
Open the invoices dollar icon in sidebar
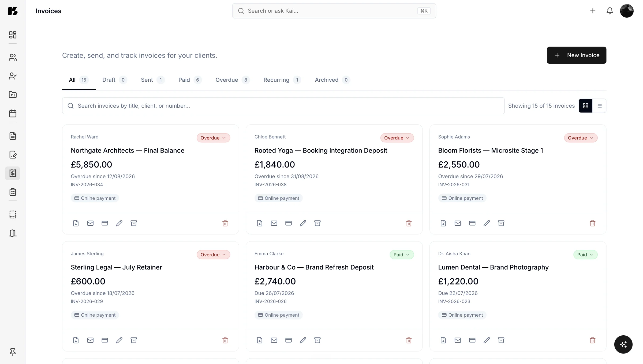pos(13,173)
